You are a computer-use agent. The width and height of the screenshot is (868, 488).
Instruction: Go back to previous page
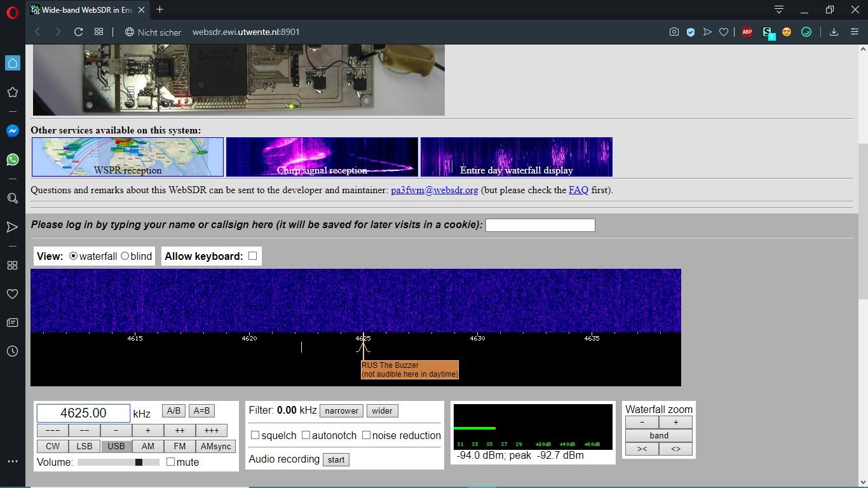(37, 32)
